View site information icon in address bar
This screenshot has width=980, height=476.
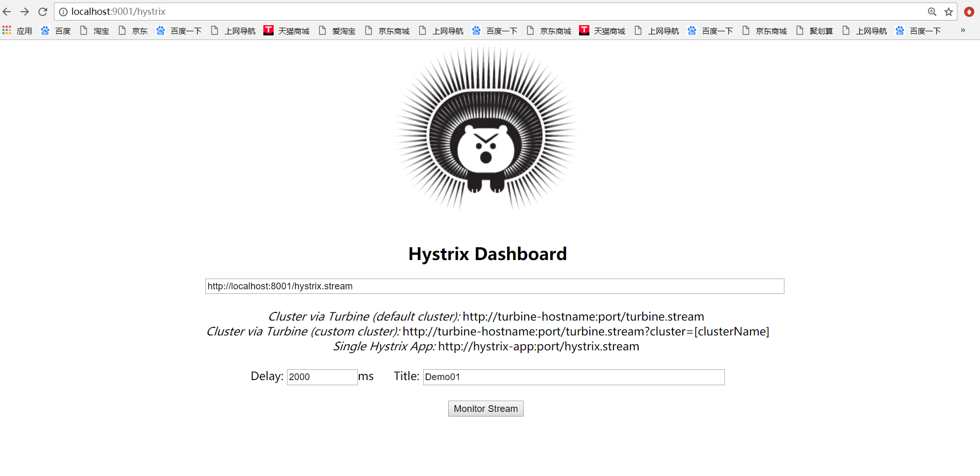tap(63, 12)
